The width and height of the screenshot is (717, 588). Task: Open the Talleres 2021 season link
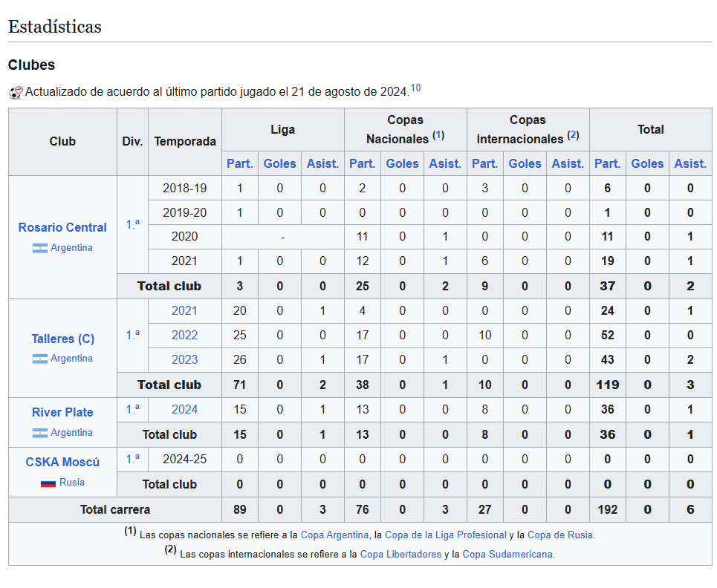[x=185, y=310]
